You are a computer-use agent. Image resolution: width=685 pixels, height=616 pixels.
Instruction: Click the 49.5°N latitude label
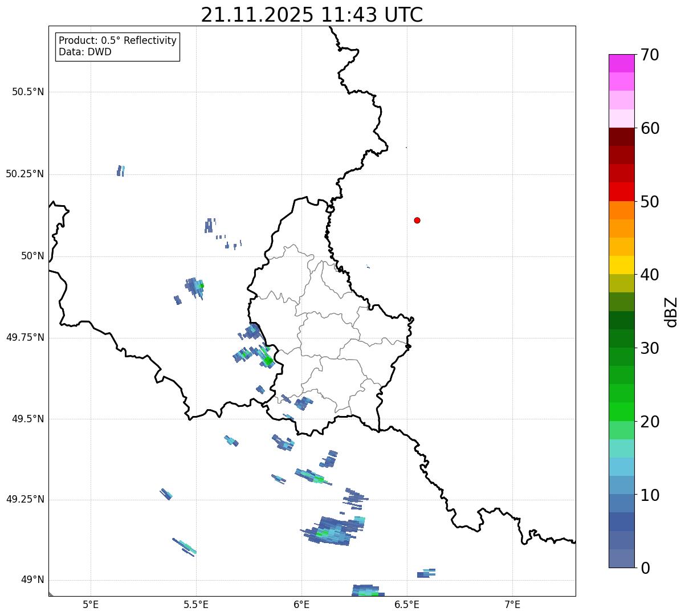coord(28,419)
